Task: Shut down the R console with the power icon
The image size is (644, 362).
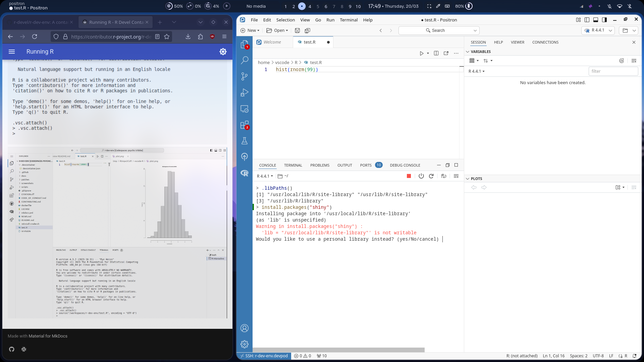Action: coord(421,176)
